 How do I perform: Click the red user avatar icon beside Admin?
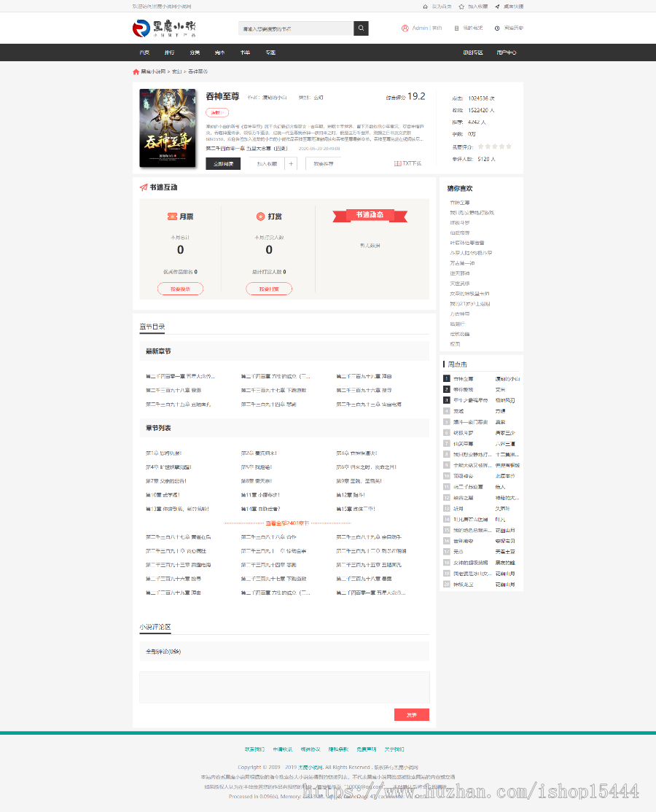point(405,28)
